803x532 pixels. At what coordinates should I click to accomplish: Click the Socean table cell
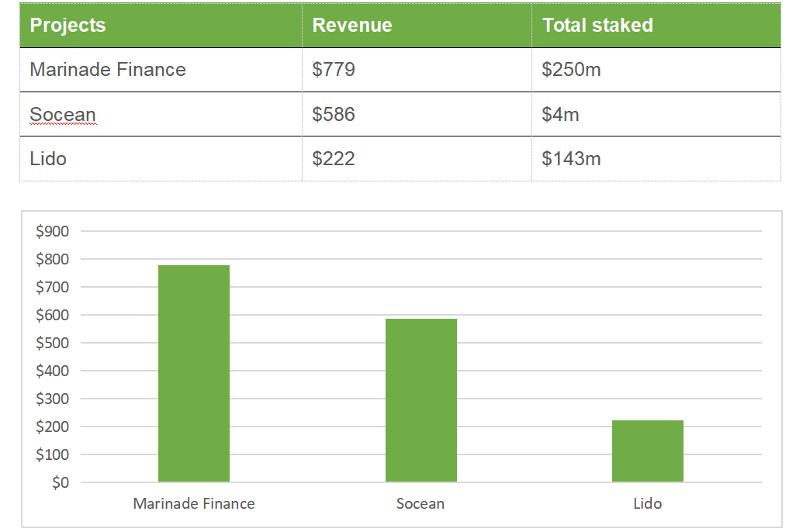(x=161, y=115)
